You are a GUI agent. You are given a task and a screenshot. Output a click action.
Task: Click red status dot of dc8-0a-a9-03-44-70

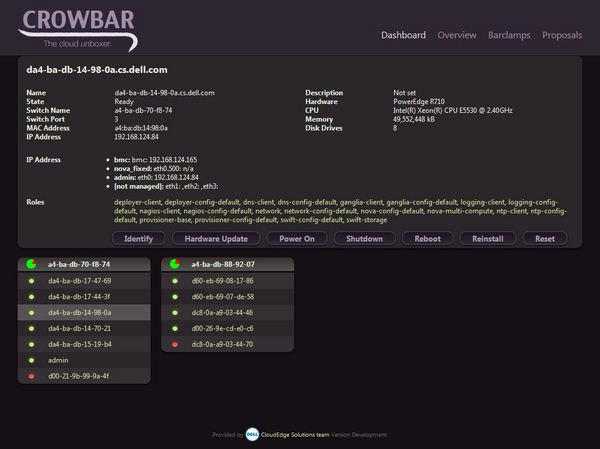point(175,345)
